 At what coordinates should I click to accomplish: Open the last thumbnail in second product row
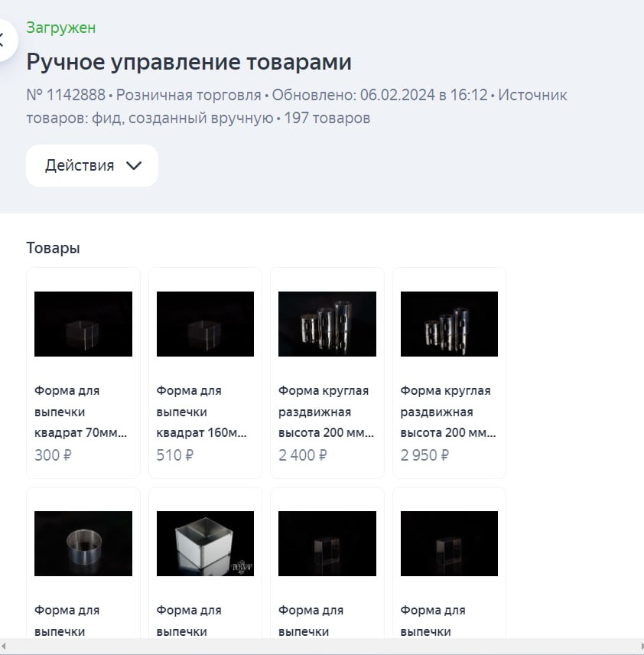[x=449, y=543]
